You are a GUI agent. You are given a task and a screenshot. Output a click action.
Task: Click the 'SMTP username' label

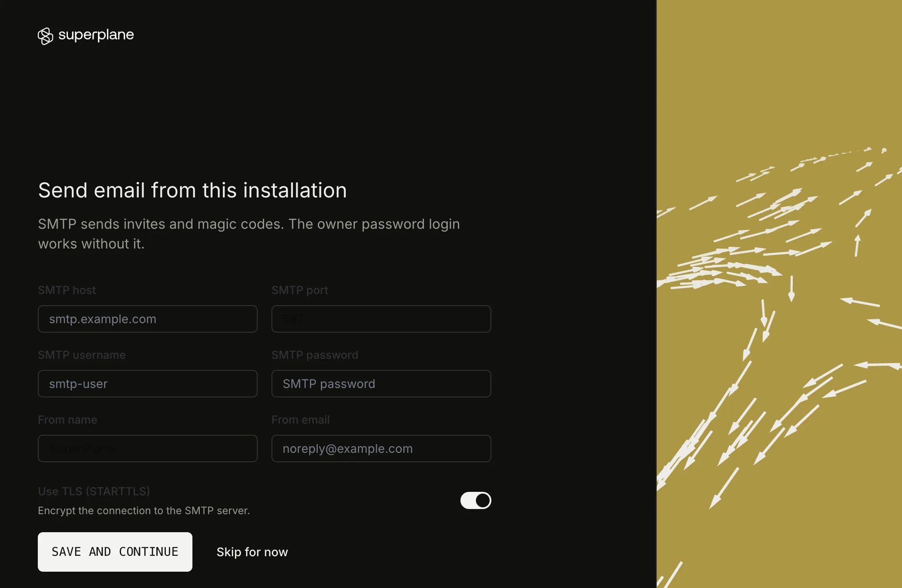tap(82, 355)
